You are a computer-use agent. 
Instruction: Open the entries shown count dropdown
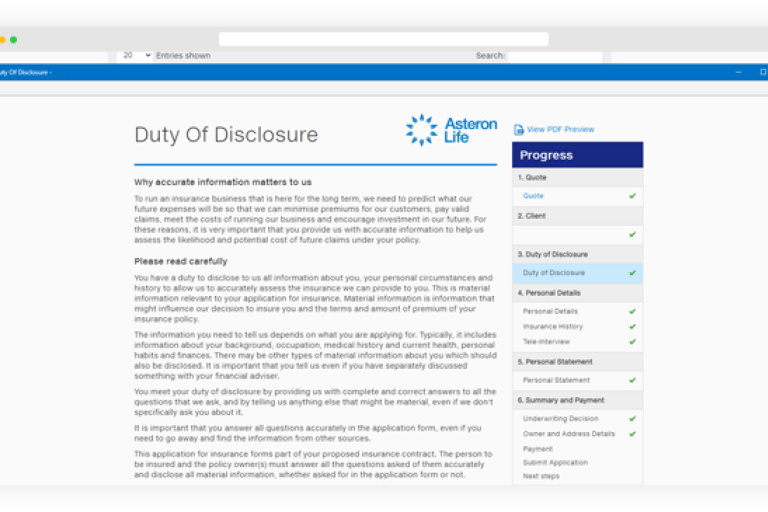point(134,56)
